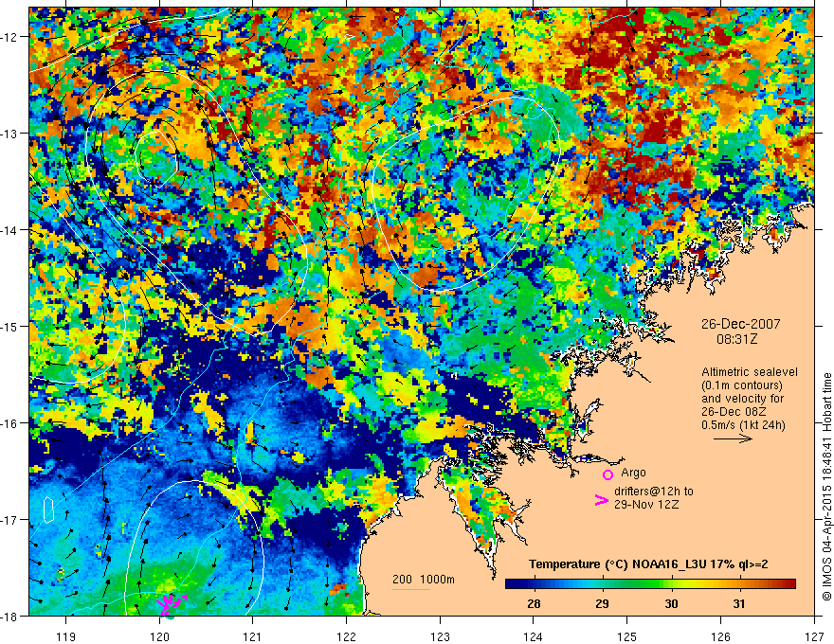Image resolution: width=834 pixels, height=644 pixels.
Task: Click longitude axis label '122'
Action: pos(346,636)
